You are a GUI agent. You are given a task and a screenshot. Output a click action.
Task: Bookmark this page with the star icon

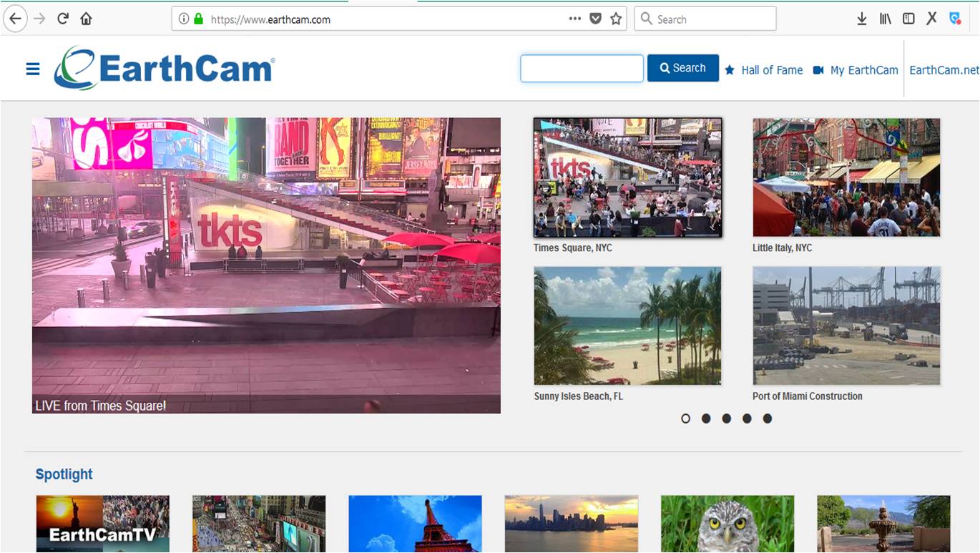click(616, 19)
